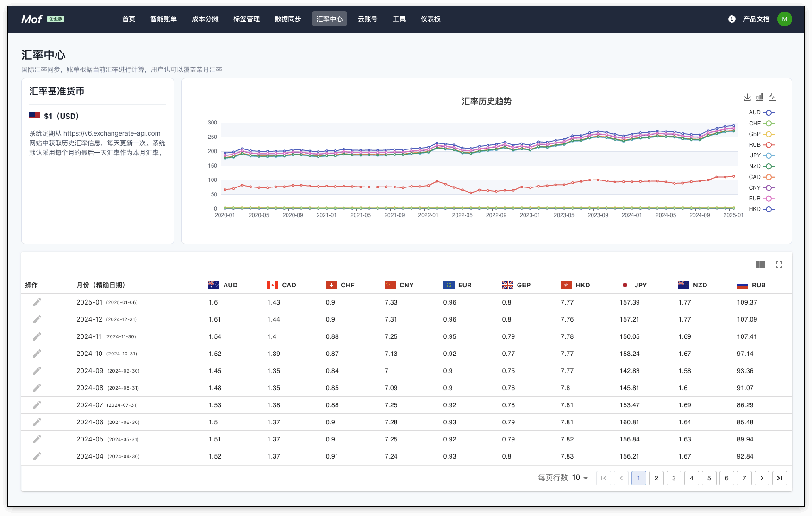This screenshot has height=516, width=812.
Task: Click JPY value 160.81 for 2024-06
Action: pos(629,422)
